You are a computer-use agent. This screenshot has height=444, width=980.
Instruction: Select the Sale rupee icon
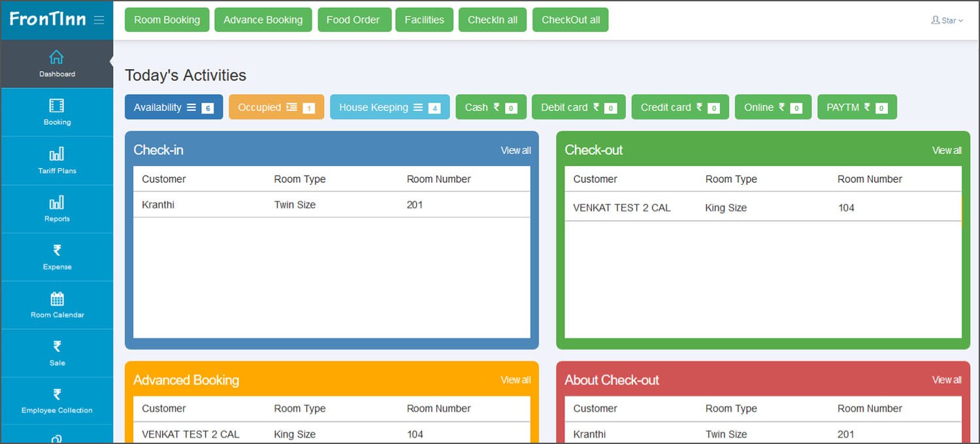click(x=57, y=347)
